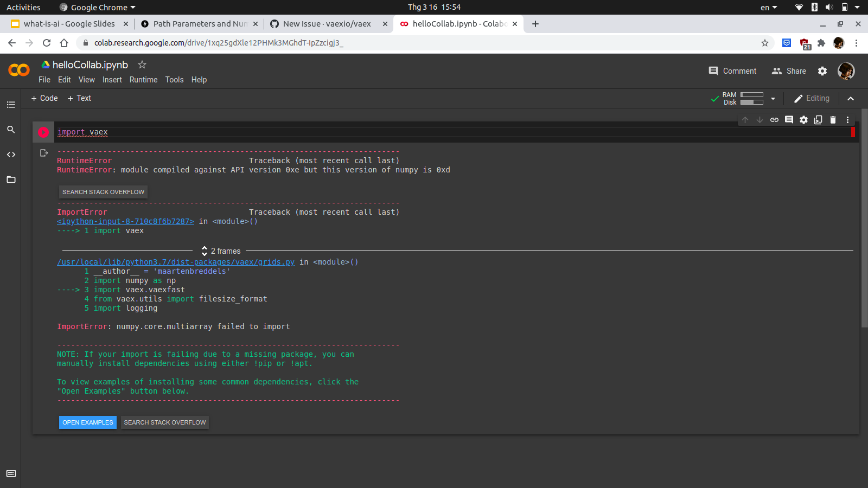
Task: Open the table of contents sidebar
Action: point(11,104)
